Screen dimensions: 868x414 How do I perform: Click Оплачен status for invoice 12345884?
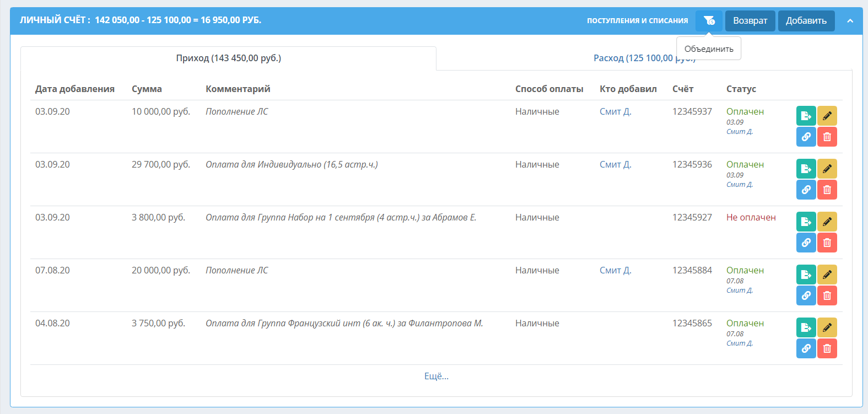(745, 270)
